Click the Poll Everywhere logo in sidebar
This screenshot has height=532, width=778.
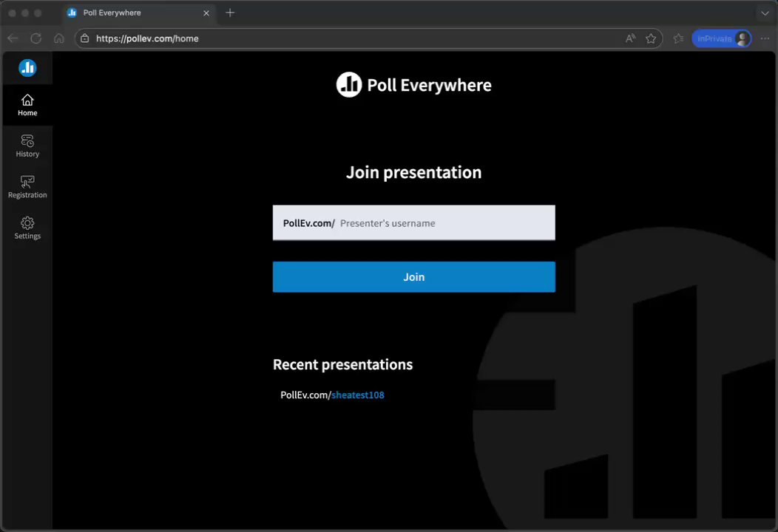27,67
